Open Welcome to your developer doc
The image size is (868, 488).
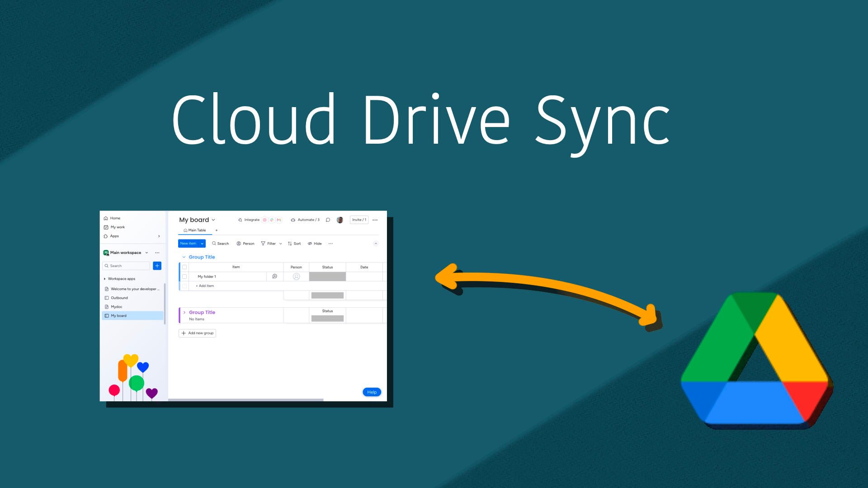tap(132, 289)
